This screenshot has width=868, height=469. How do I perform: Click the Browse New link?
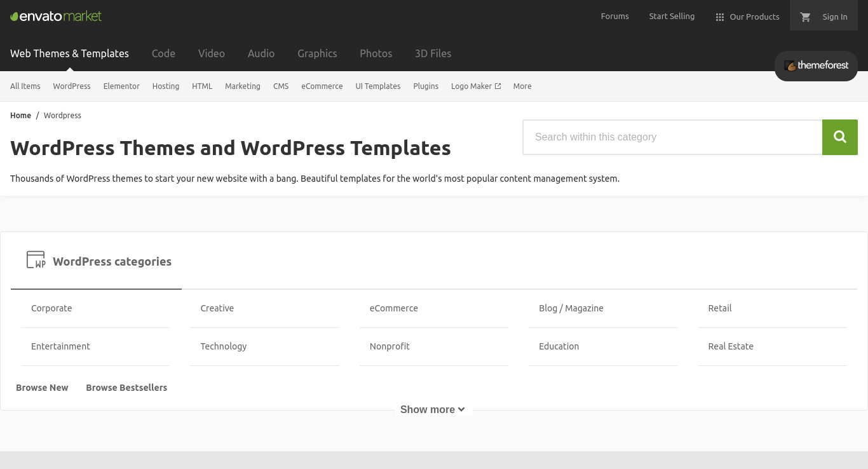click(x=42, y=388)
